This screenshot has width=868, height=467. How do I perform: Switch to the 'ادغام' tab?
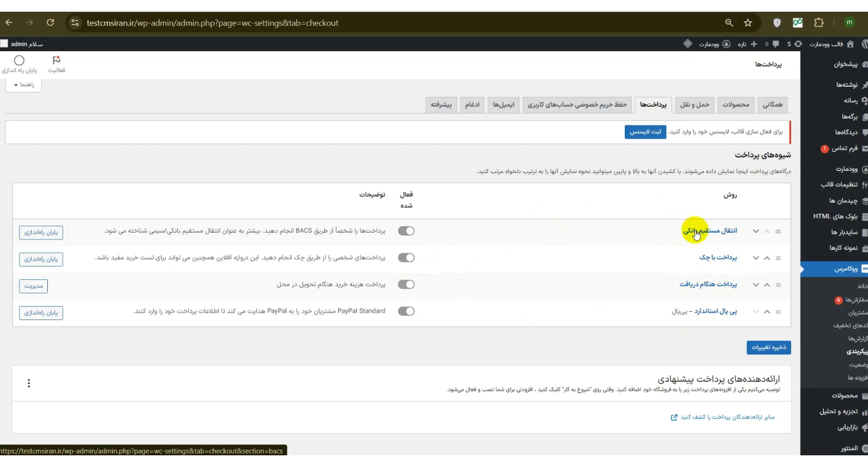(472, 105)
